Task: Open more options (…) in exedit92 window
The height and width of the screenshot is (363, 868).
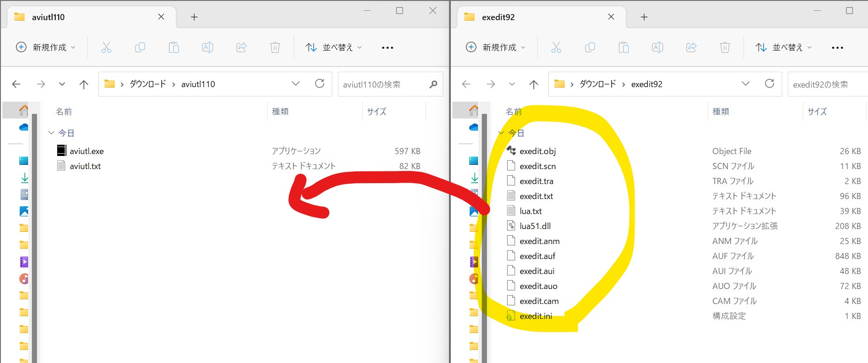Action: point(838,47)
